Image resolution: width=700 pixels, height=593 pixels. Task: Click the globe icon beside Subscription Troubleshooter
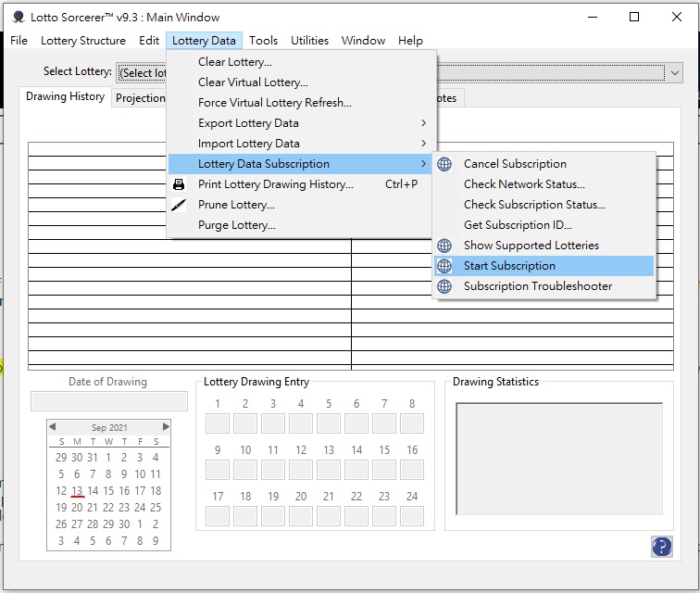[x=444, y=286]
